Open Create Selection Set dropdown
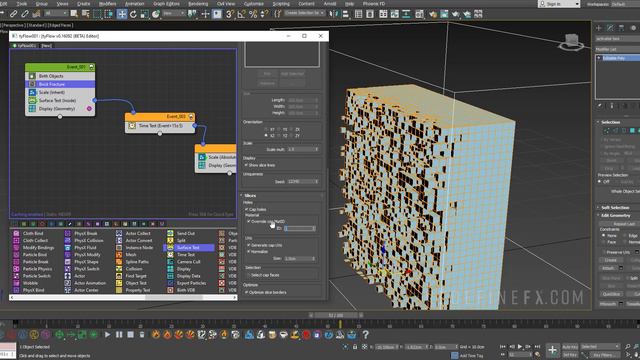The width and height of the screenshot is (640, 360). click(304, 13)
